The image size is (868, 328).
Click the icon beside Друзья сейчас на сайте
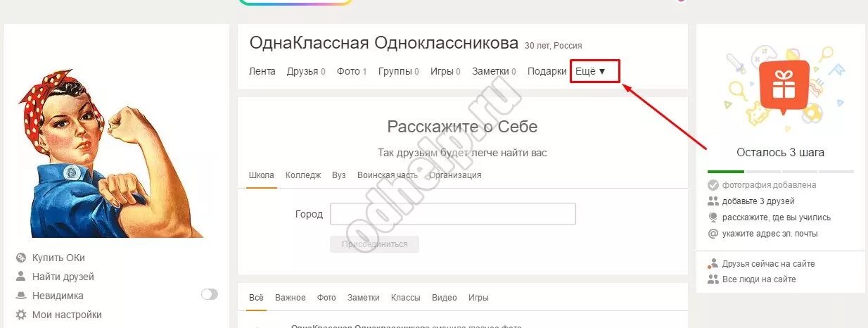[713, 264]
